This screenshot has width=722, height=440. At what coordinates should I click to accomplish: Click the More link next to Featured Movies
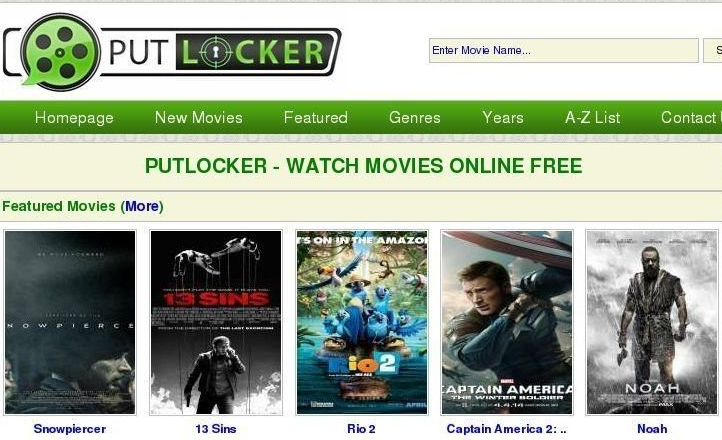(142, 206)
